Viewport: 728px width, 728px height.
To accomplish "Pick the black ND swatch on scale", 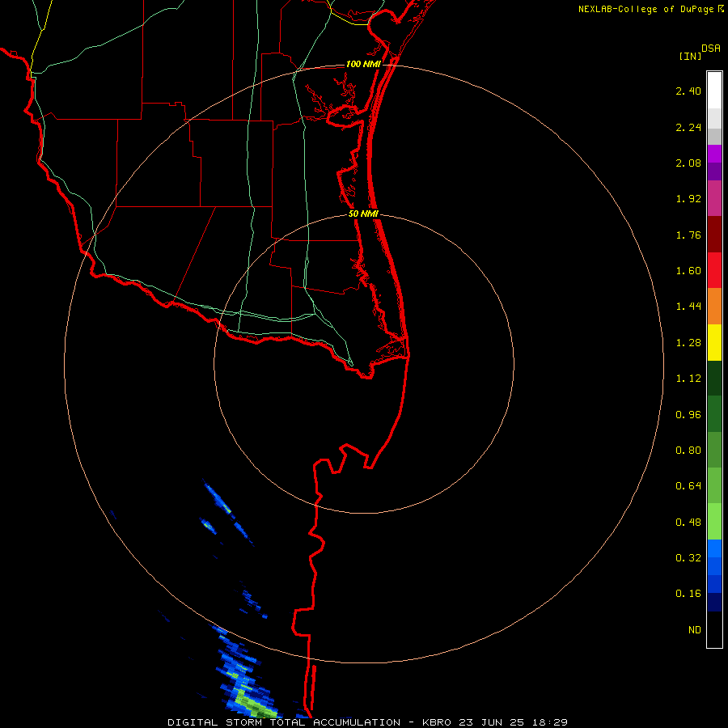I will (x=714, y=629).
